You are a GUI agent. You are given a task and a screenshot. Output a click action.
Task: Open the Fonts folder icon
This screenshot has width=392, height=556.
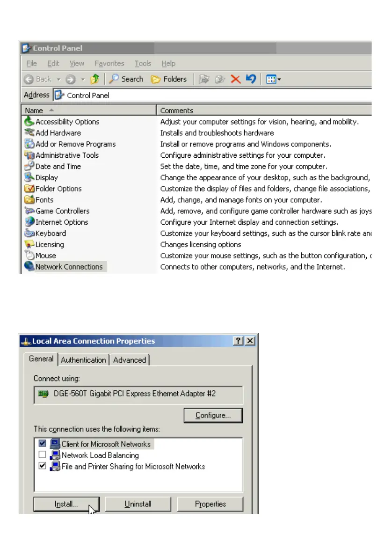[29, 199]
